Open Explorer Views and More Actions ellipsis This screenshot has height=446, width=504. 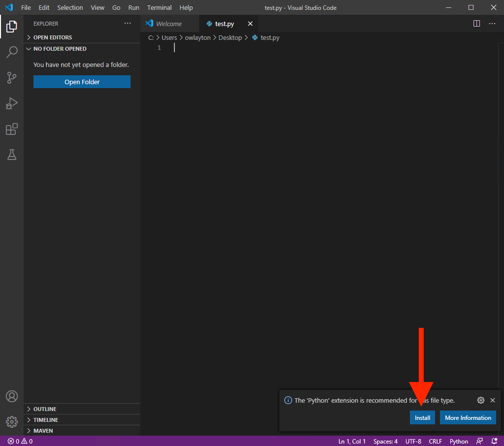click(x=128, y=24)
